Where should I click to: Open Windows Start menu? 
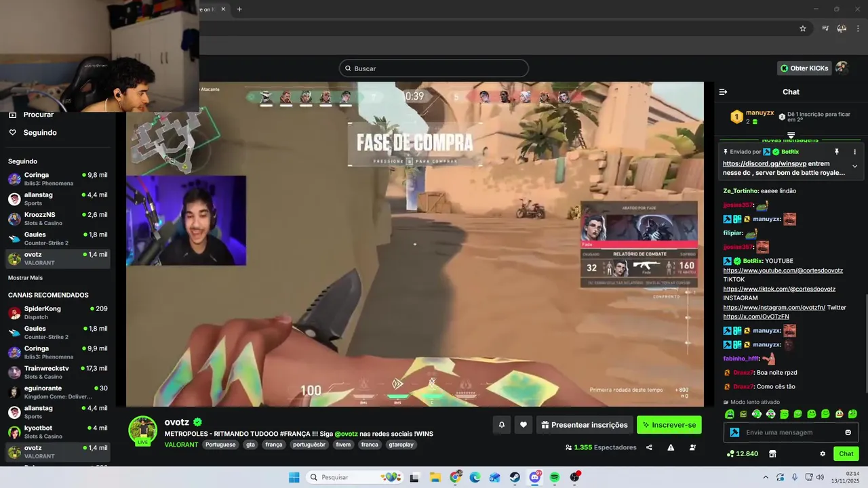pos(294,477)
